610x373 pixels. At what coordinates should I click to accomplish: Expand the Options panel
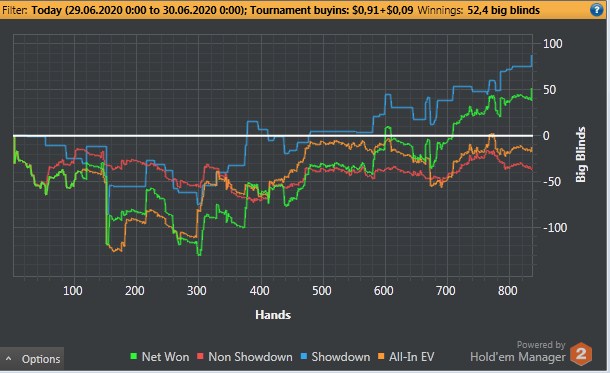click(32, 359)
